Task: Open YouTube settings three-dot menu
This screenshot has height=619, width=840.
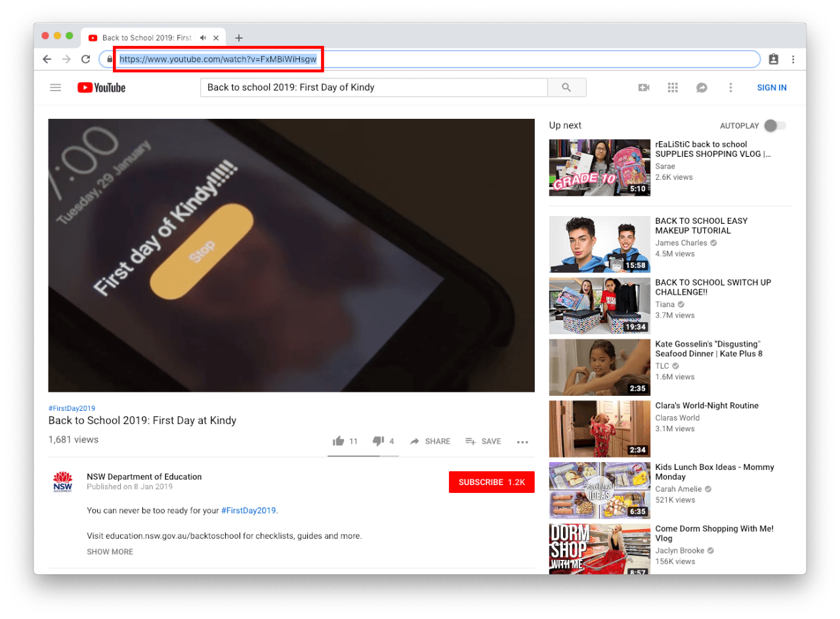Action: tap(730, 87)
